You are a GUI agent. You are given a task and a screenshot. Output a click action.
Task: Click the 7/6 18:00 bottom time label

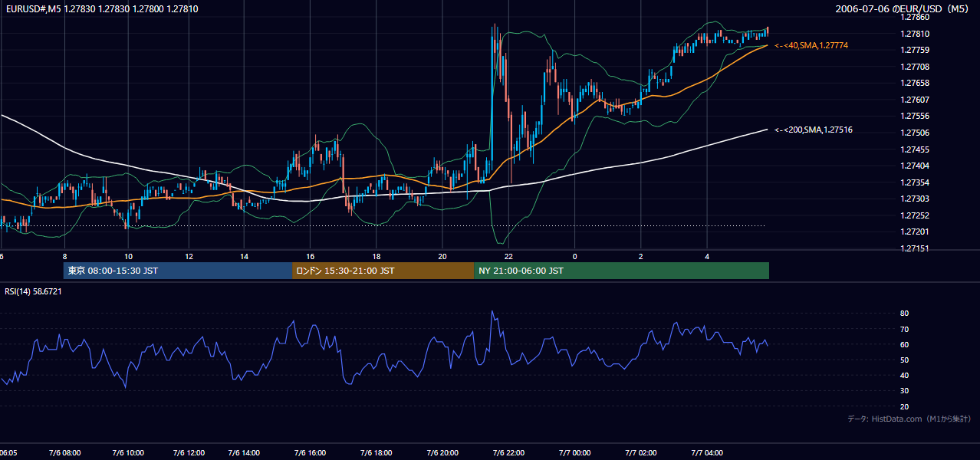(376, 453)
